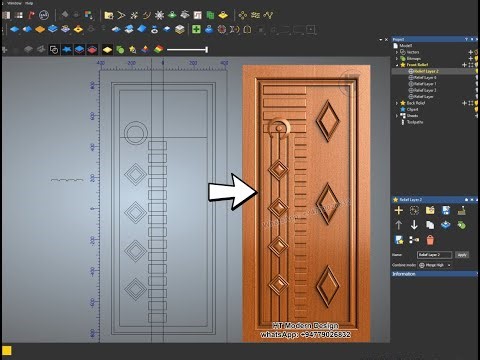Image resolution: width=480 pixels, height=360 pixels.
Task: Select the Toolpaths item in project tree
Action: tap(415, 122)
